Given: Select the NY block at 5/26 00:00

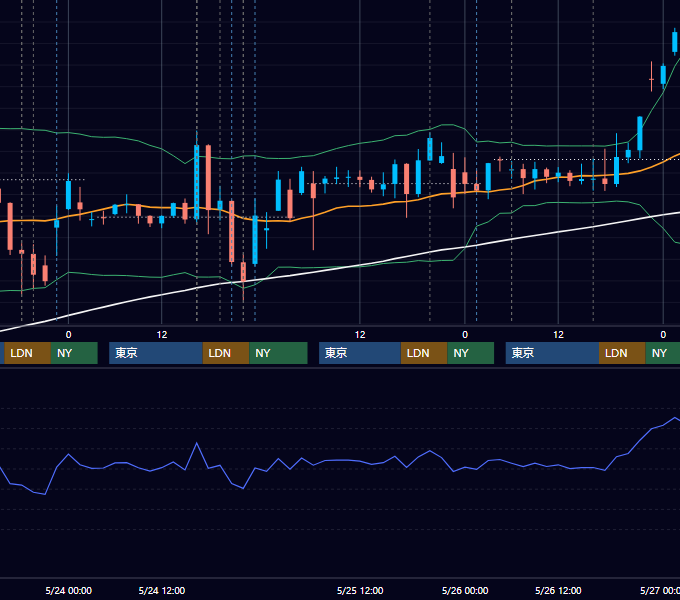Looking at the screenshot, I should pos(471,353).
